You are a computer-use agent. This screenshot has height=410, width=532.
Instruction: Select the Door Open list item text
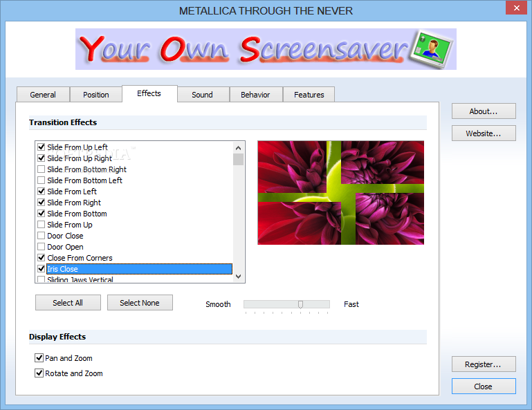(65, 247)
